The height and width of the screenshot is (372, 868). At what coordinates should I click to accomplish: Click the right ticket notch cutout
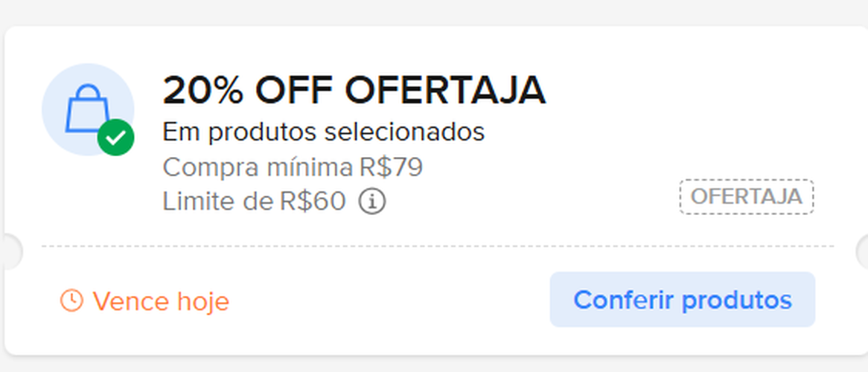click(x=863, y=251)
